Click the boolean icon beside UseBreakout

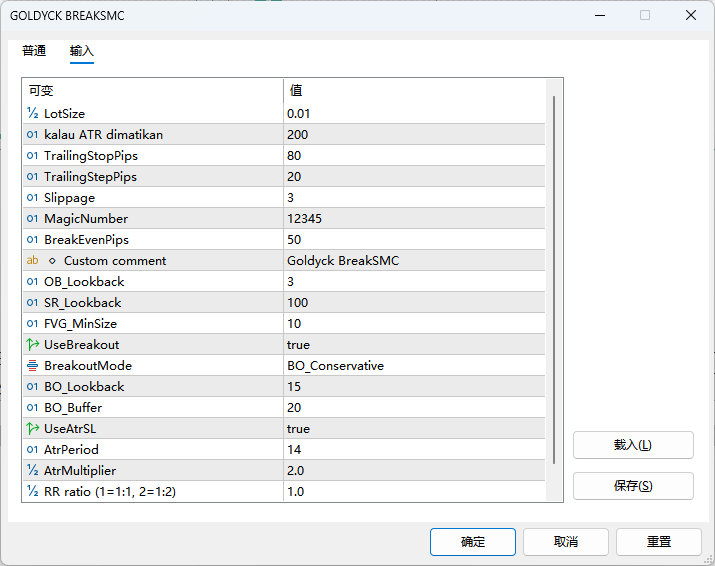pos(33,345)
